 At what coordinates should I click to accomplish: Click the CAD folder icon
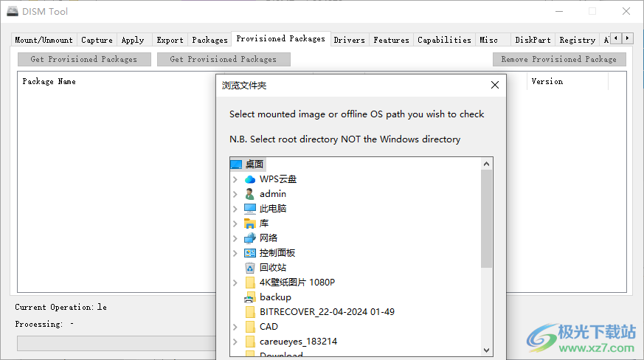(250, 327)
